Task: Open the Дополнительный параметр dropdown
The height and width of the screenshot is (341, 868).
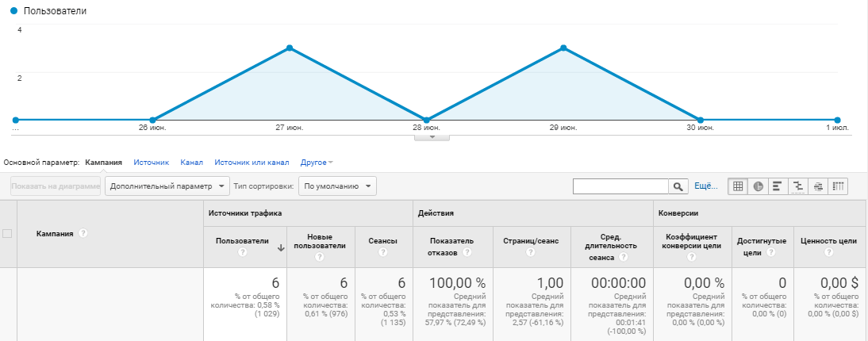Action: coord(167,186)
